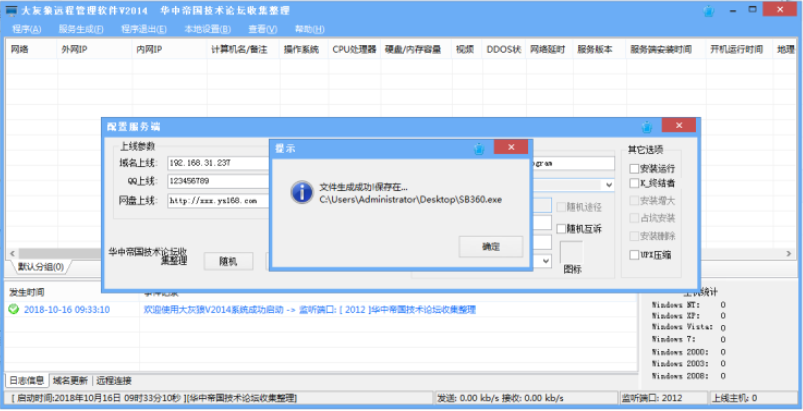Click the 服务版本 column header
Image resolution: width=803 pixels, height=411 pixels.
pyautogui.click(x=599, y=49)
